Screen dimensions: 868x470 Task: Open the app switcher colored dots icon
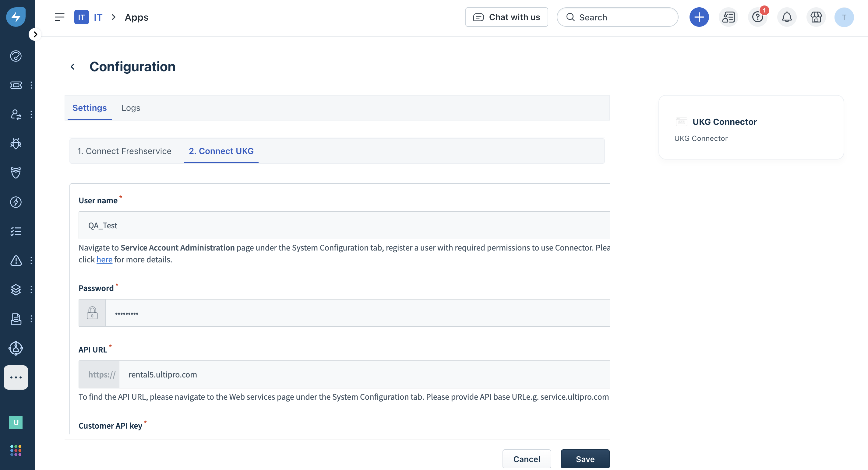(x=16, y=450)
